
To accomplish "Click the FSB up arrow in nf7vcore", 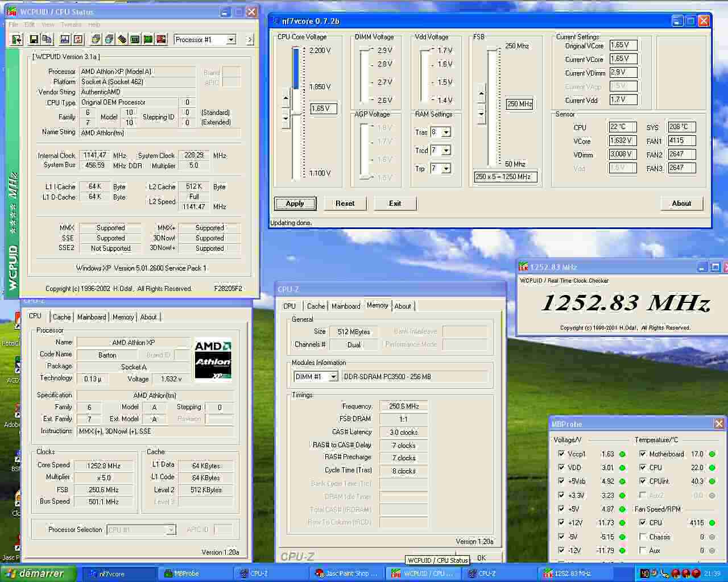I will pos(481,94).
